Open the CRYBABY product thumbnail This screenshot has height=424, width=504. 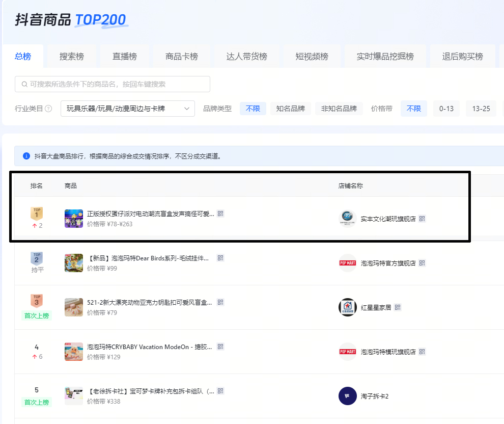(x=74, y=352)
